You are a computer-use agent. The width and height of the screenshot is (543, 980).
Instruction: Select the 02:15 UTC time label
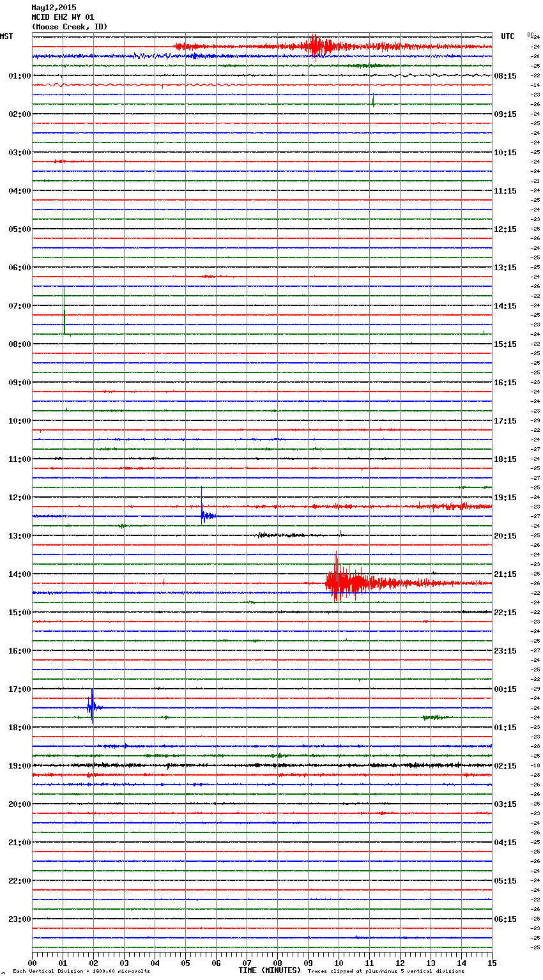505,766
